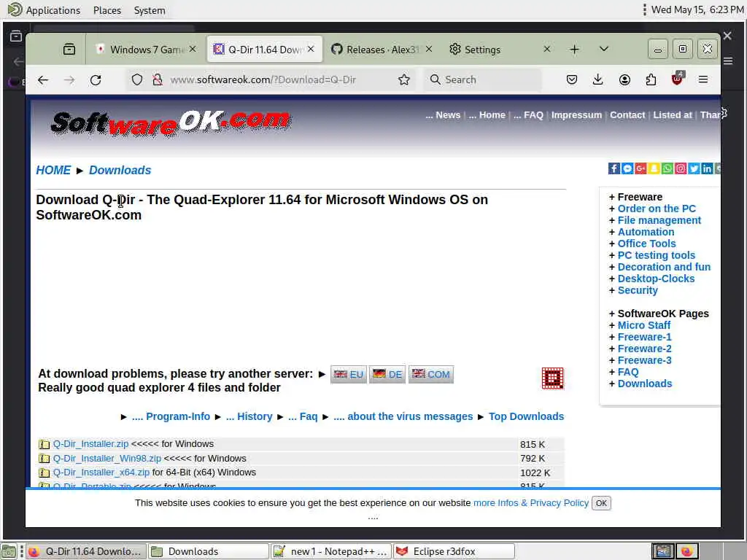Switch to the Settings tab
This screenshot has height=560, width=747.
click(500, 50)
